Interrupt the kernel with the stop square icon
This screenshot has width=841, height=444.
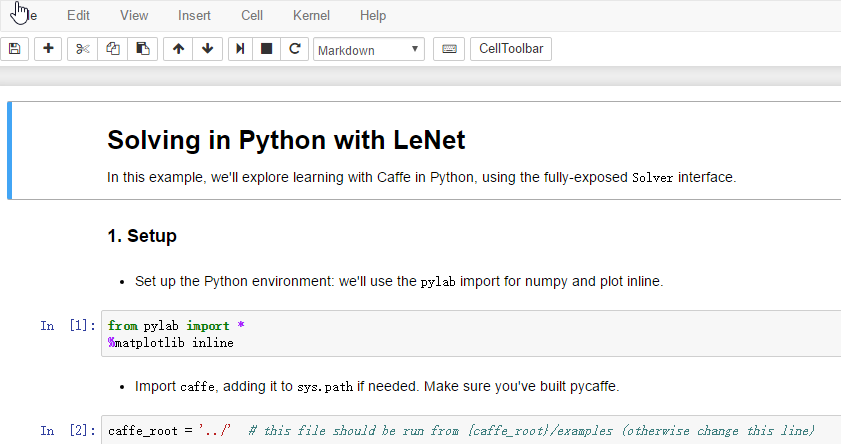266,49
